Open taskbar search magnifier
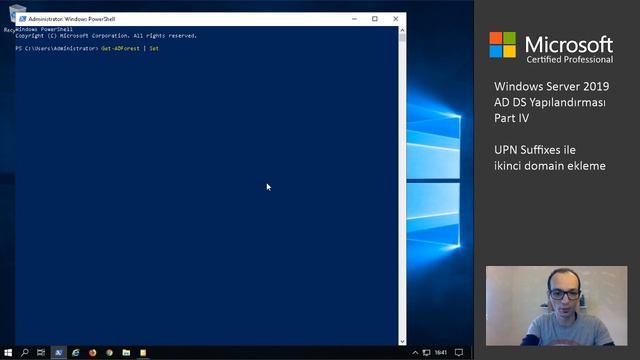Screen dimensions: 640x360 click(x=24, y=353)
